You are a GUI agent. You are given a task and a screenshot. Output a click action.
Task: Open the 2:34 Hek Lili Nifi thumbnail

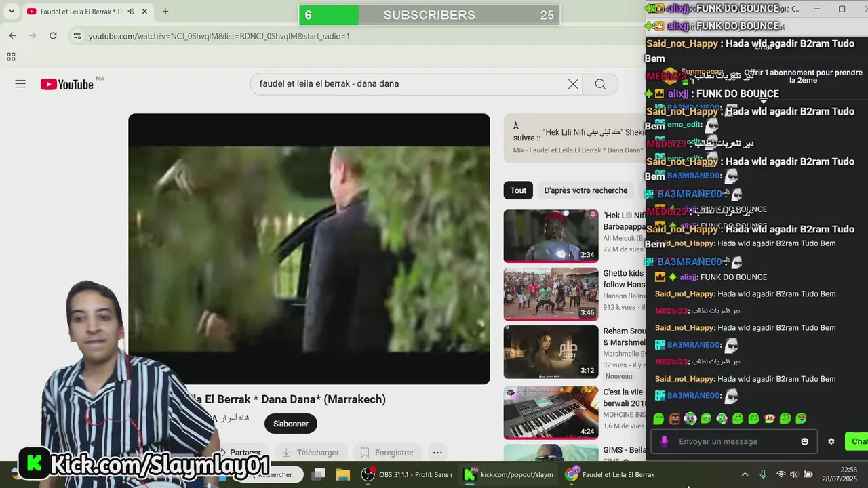pos(551,236)
